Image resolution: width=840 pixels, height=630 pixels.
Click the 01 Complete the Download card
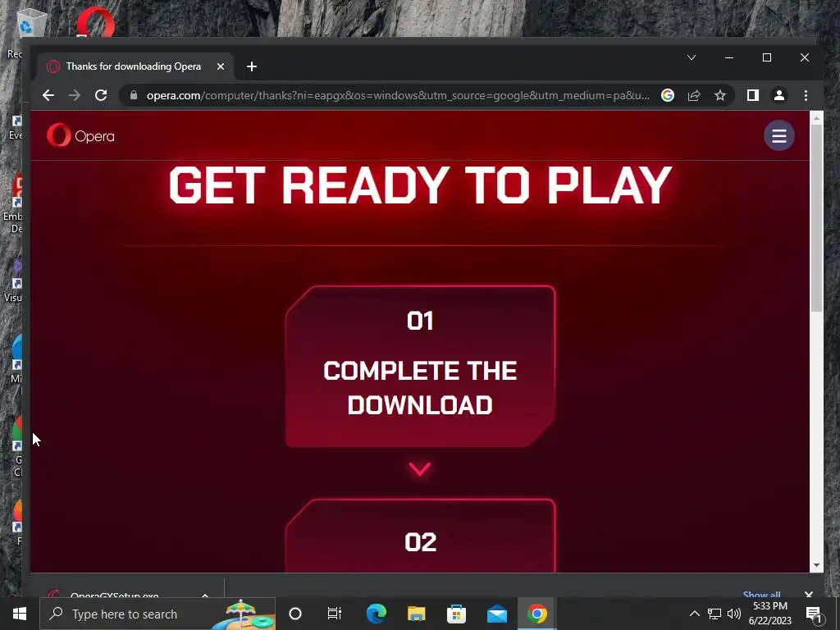point(420,367)
